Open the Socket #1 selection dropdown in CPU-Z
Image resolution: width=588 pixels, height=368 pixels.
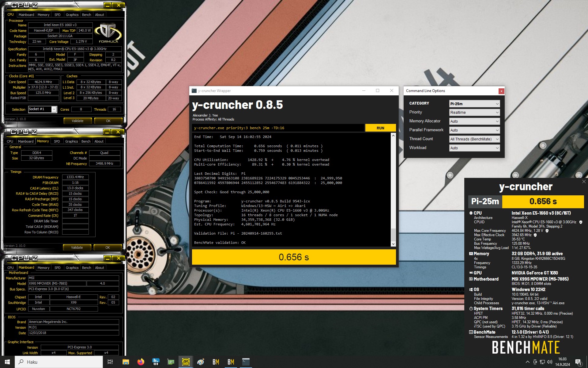tap(43, 109)
